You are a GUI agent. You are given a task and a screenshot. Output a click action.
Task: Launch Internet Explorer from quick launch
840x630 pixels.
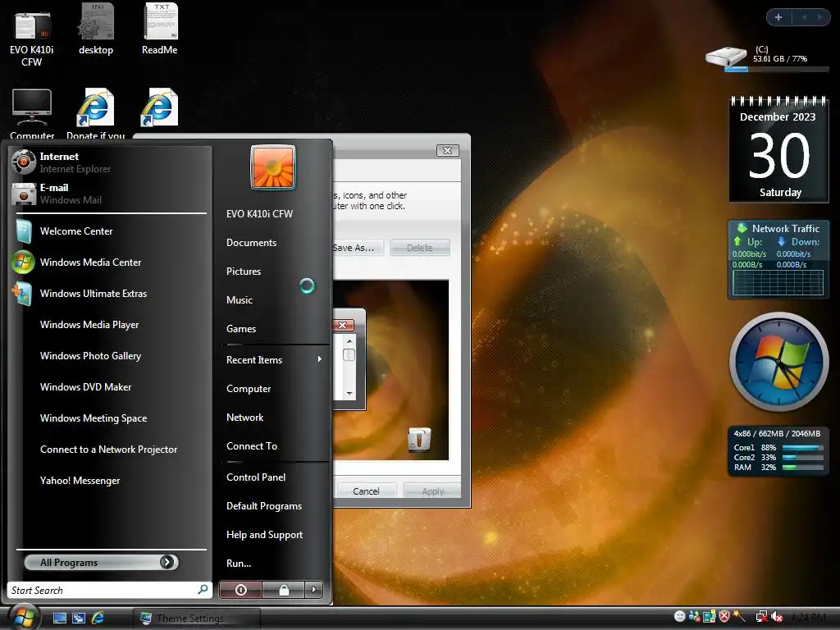click(x=98, y=619)
